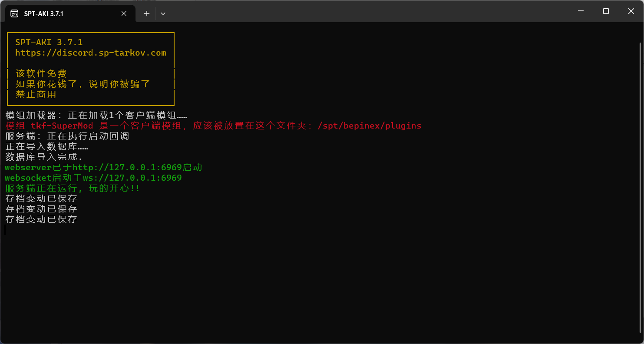Image resolution: width=644 pixels, height=344 pixels.
Task: Click the red tkf-SuperMod warning line
Action: point(213,126)
